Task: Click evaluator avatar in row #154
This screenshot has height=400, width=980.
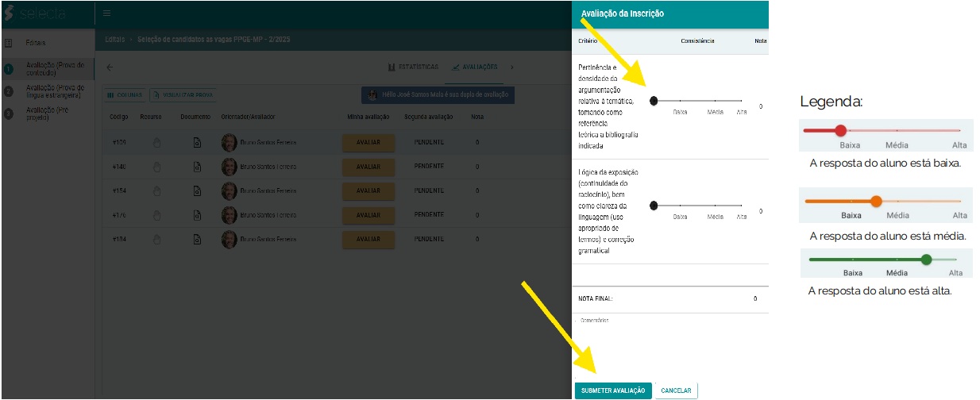Action: point(230,191)
